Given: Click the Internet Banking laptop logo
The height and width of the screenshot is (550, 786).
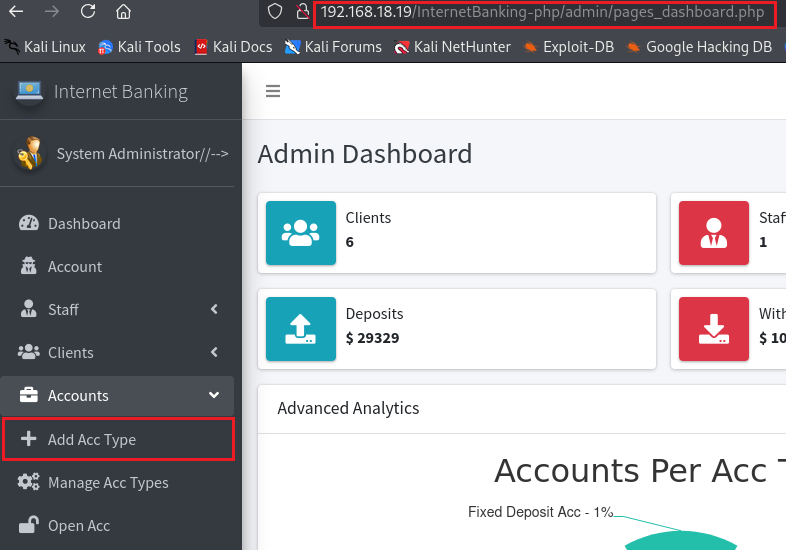Looking at the screenshot, I should pyautogui.click(x=29, y=91).
